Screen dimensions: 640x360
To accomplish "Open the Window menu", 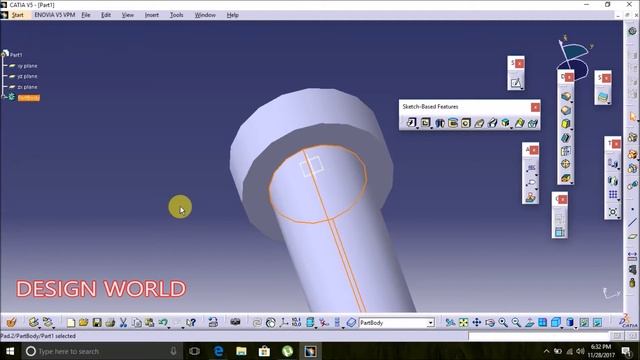I will tap(205, 15).
